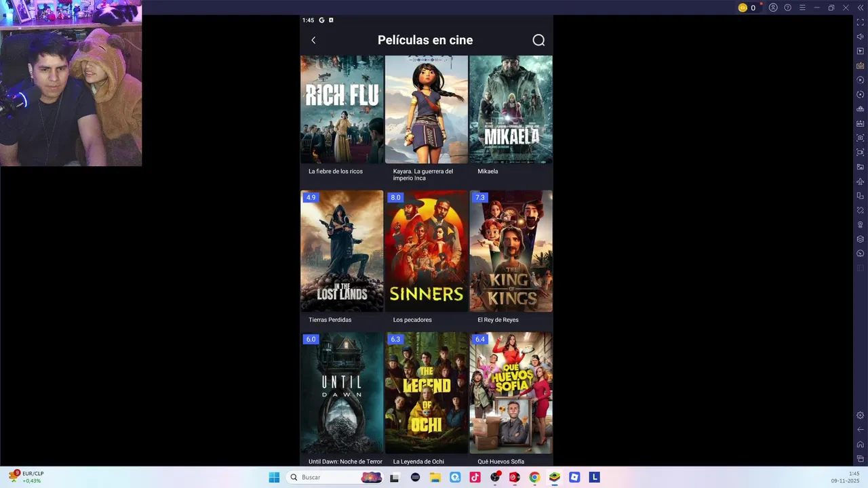This screenshot has height=488, width=868.
Task: Open the EUR/CLP widget on the taskbar
Action: coord(26,477)
